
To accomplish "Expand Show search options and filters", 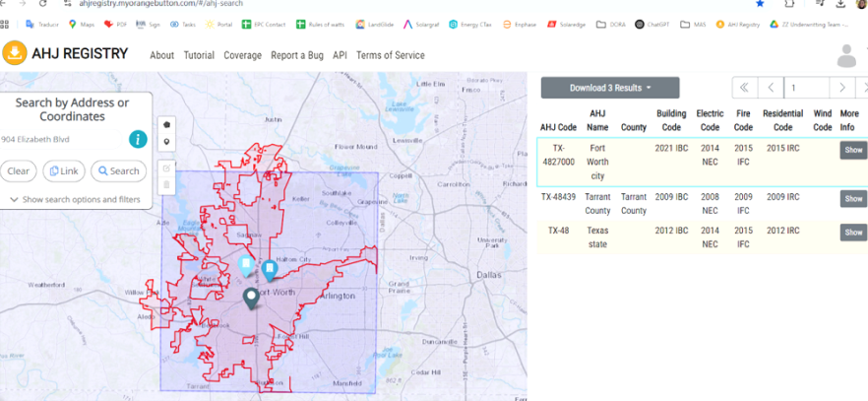I will 75,199.
